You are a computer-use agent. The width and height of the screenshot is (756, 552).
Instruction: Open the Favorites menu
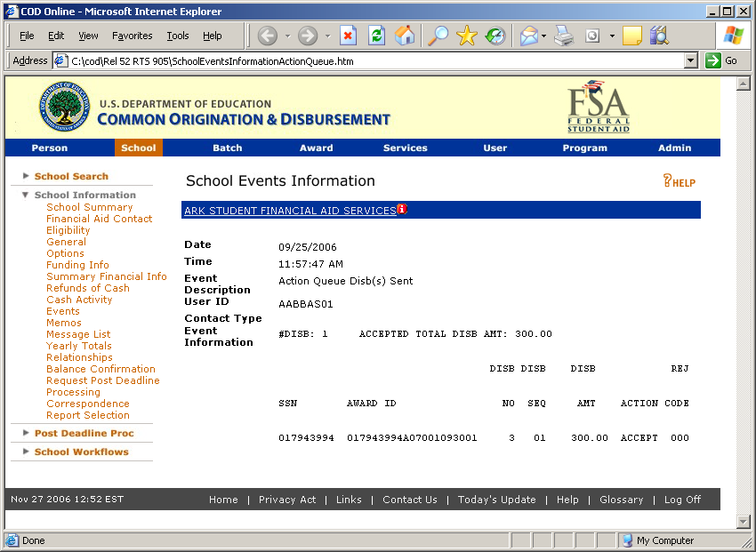point(132,36)
